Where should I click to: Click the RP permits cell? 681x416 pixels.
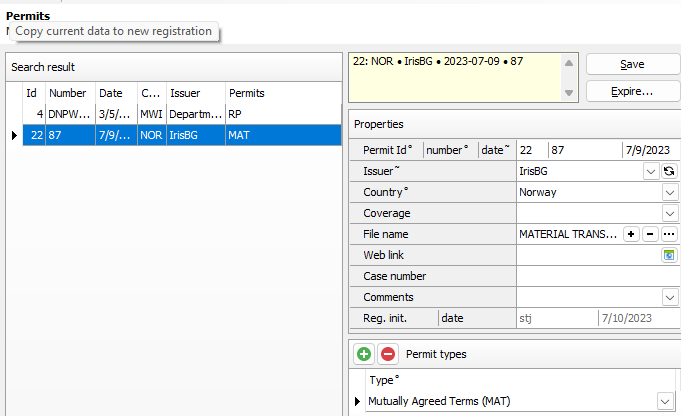point(283,114)
